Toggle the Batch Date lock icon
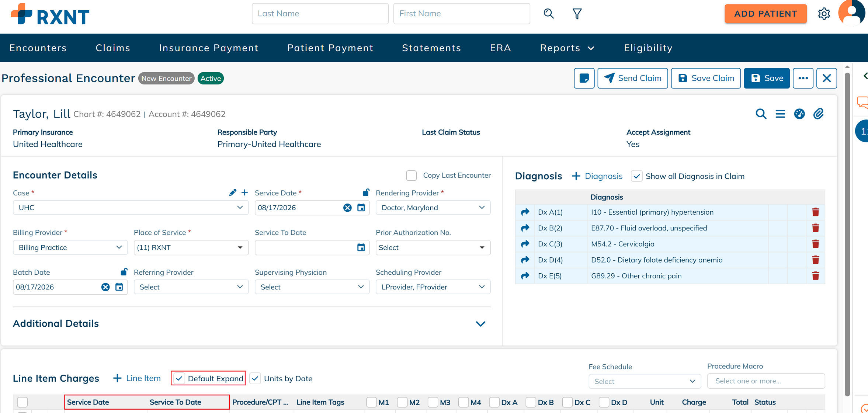Image resolution: width=868 pixels, height=413 pixels. [x=124, y=272]
